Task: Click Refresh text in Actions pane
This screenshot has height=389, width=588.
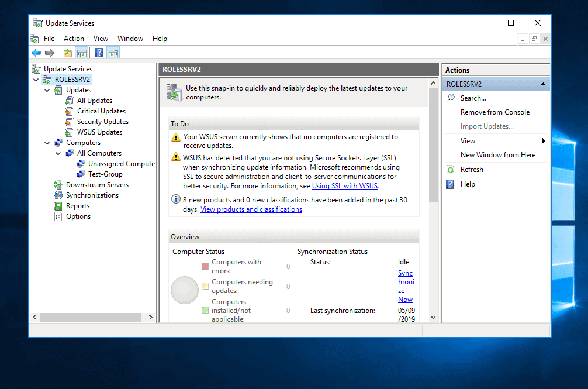Action: click(472, 170)
